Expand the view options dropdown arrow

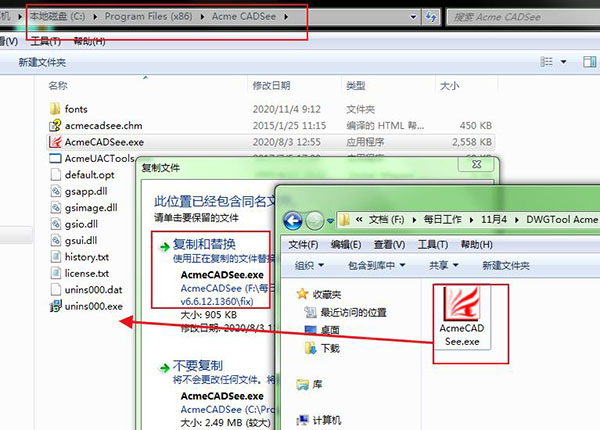pyautogui.click(x=564, y=62)
